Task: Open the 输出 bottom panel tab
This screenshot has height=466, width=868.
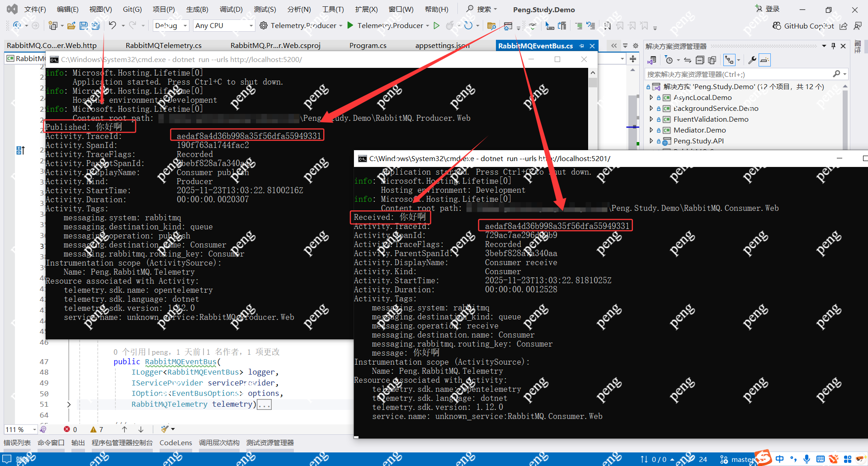Action: (78, 442)
